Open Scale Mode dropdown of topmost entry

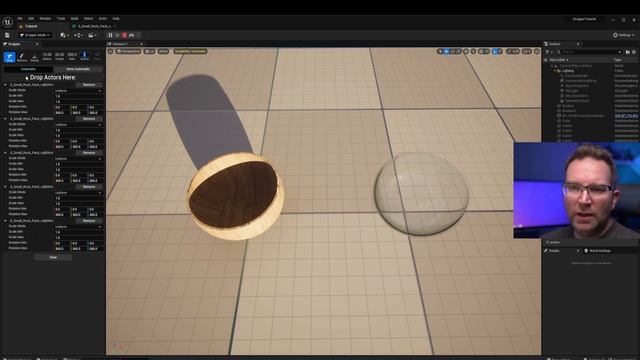[x=78, y=91]
